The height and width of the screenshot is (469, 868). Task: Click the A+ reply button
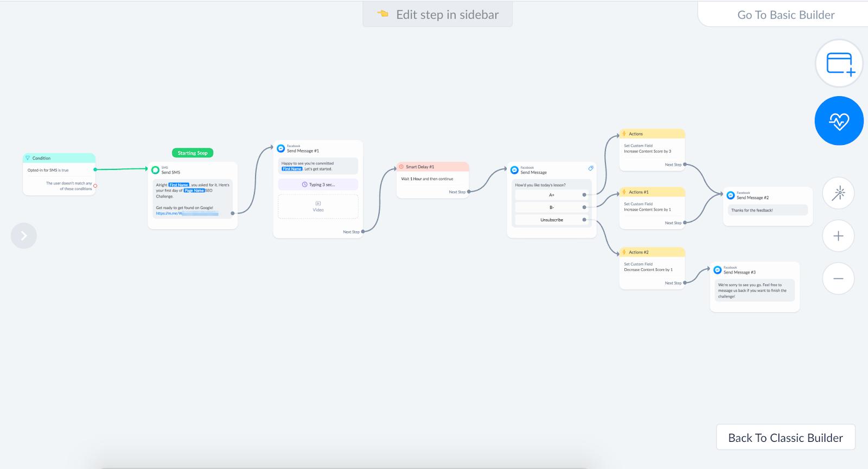pos(552,195)
